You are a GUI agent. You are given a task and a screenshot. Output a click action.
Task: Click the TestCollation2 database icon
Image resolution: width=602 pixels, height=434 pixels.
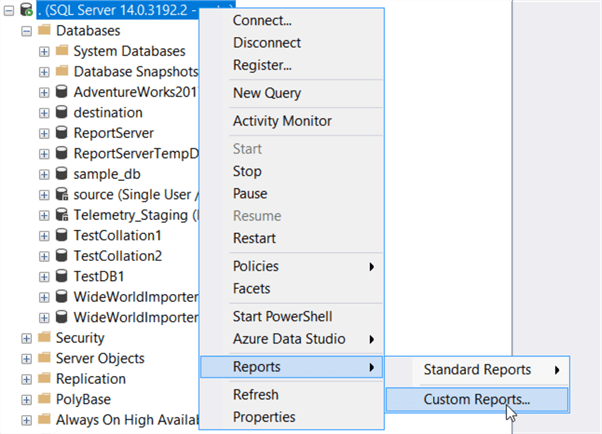(x=61, y=255)
